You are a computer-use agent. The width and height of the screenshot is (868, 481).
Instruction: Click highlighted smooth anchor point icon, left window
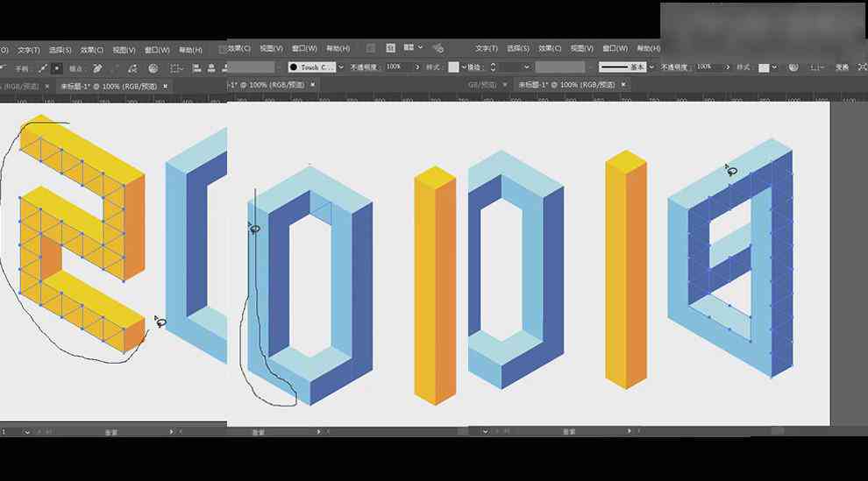point(56,68)
